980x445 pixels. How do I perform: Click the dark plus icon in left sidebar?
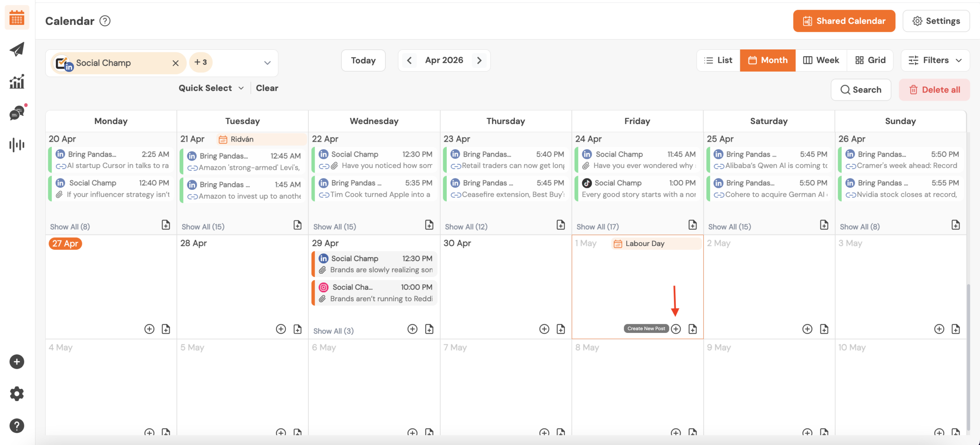pos(17,362)
